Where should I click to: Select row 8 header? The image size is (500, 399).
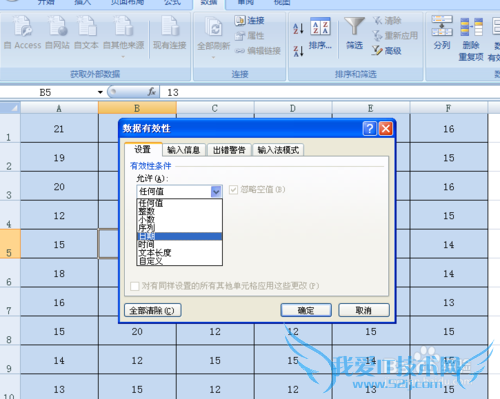coord(10,331)
